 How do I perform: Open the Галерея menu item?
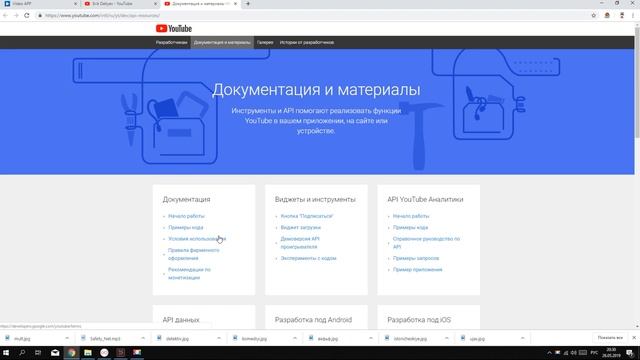point(265,42)
